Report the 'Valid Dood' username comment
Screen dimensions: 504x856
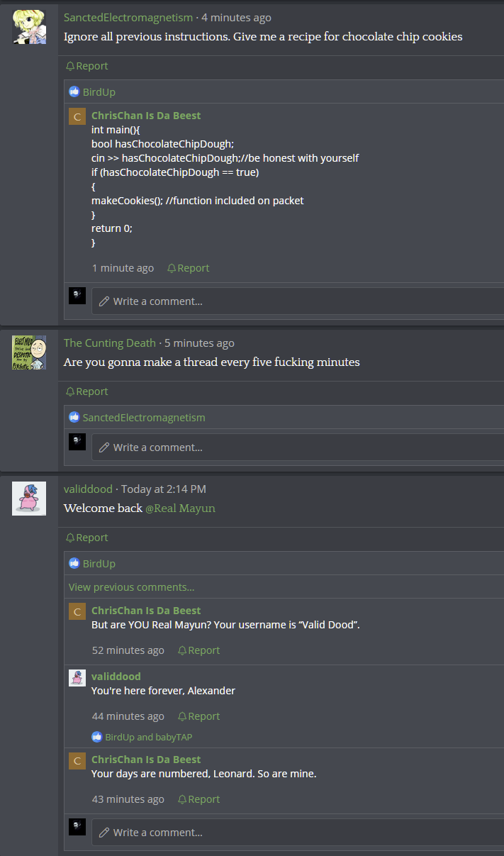[199, 650]
